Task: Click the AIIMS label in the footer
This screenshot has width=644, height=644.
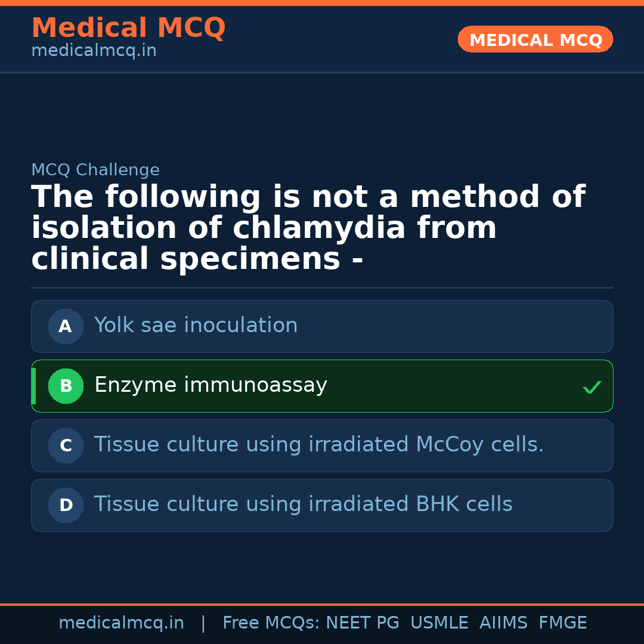Action: click(x=503, y=623)
